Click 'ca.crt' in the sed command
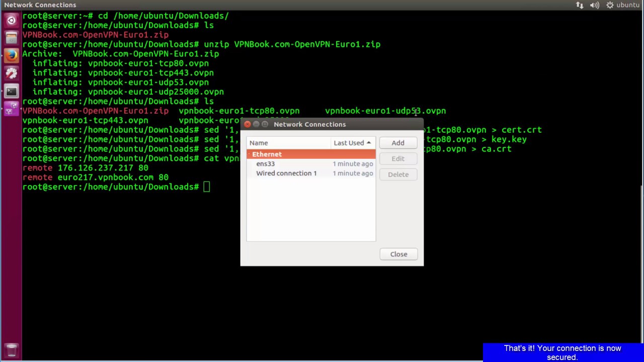644x362 pixels. tap(497, 149)
